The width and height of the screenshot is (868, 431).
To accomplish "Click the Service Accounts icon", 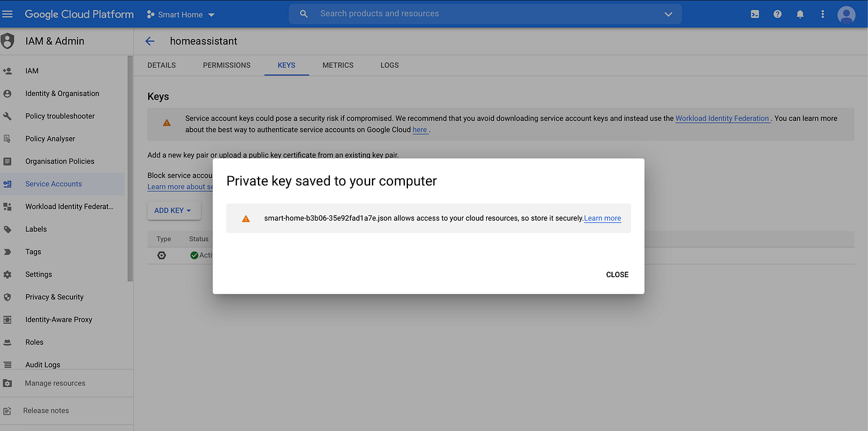I will click(7, 184).
